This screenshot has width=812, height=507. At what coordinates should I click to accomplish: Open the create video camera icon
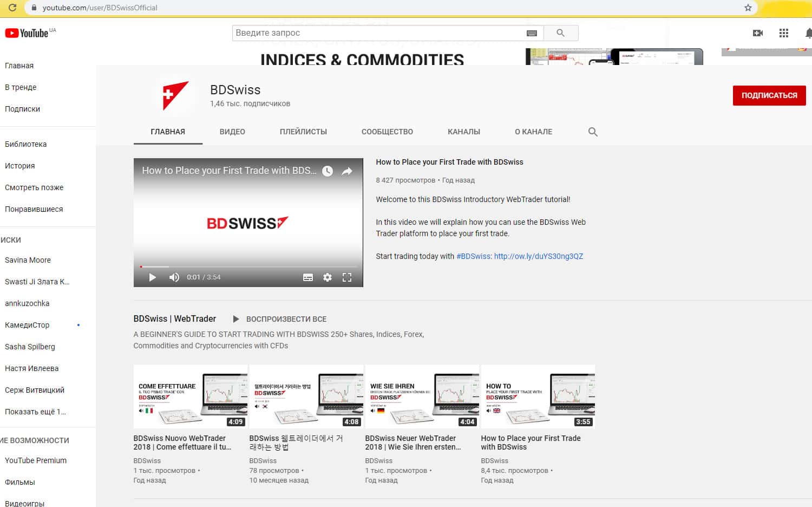tap(758, 33)
